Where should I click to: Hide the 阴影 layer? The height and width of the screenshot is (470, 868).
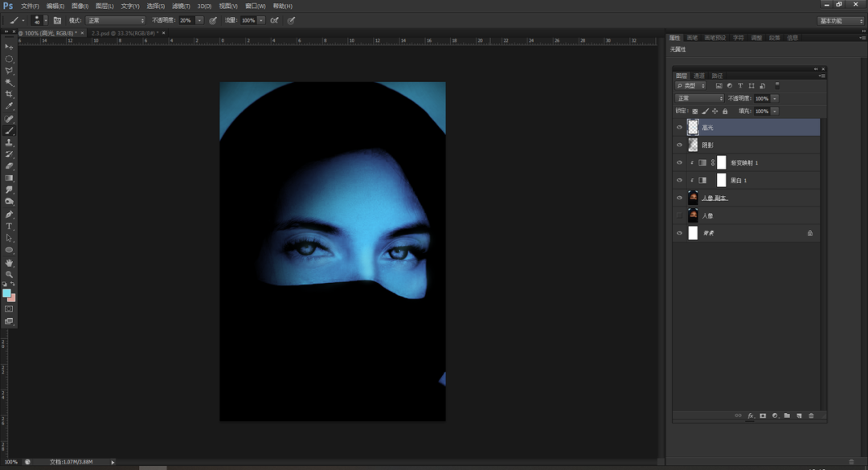(x=679, y=145)
